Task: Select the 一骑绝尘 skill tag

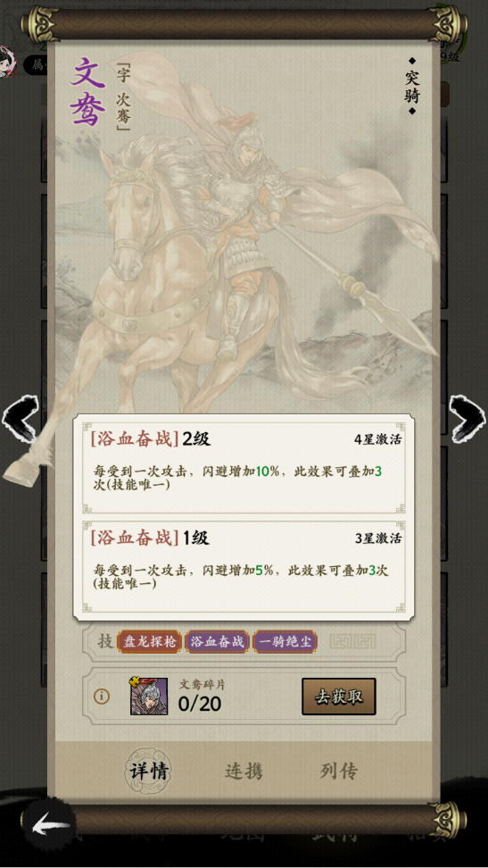Action: pyautogui.click(x=285, y=641)
